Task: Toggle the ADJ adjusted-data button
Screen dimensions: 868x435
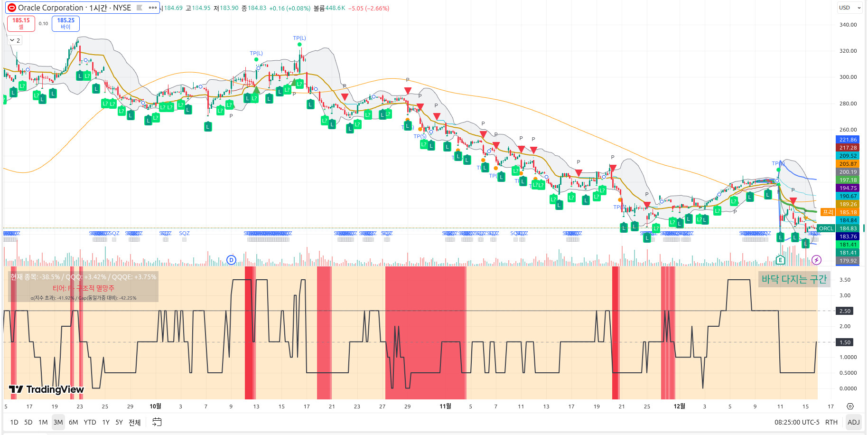Action: (853, 422)
